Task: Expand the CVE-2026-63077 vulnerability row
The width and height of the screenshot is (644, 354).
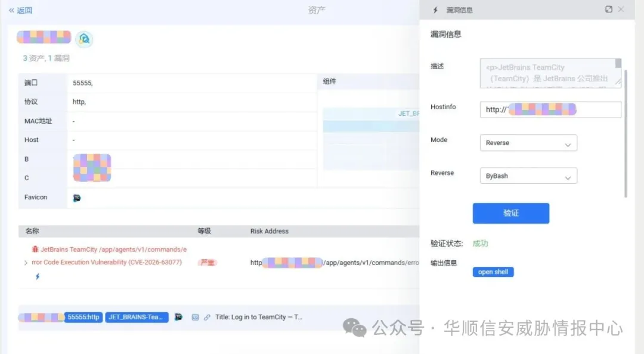Action: (x=26, y=263)
